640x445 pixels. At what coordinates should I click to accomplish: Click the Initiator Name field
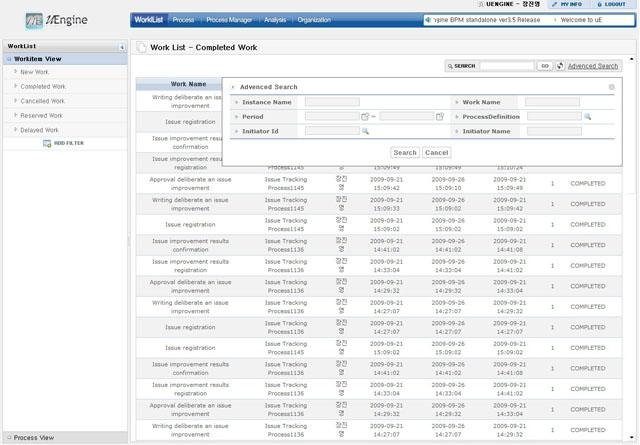(x=554, y=131)
